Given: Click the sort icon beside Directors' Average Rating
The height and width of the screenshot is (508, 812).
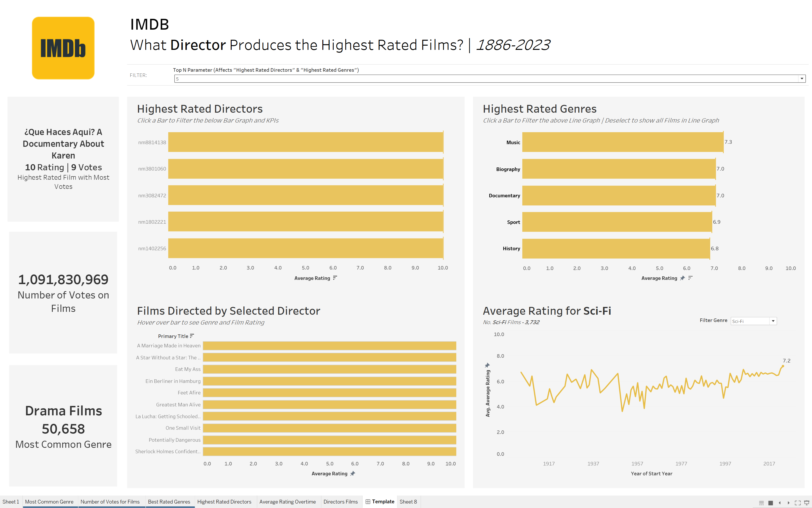Looking at the screenshot, I should point(335,278).
